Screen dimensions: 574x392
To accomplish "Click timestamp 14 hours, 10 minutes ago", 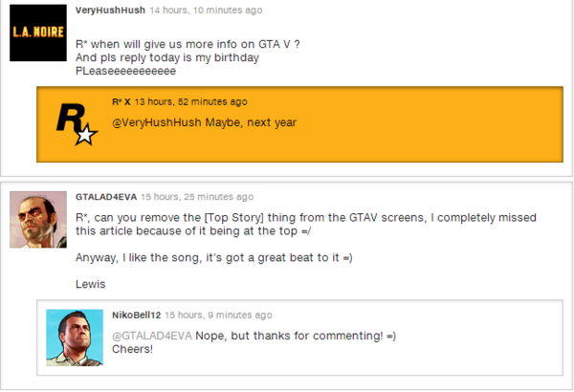I will [x=206, y=11].
